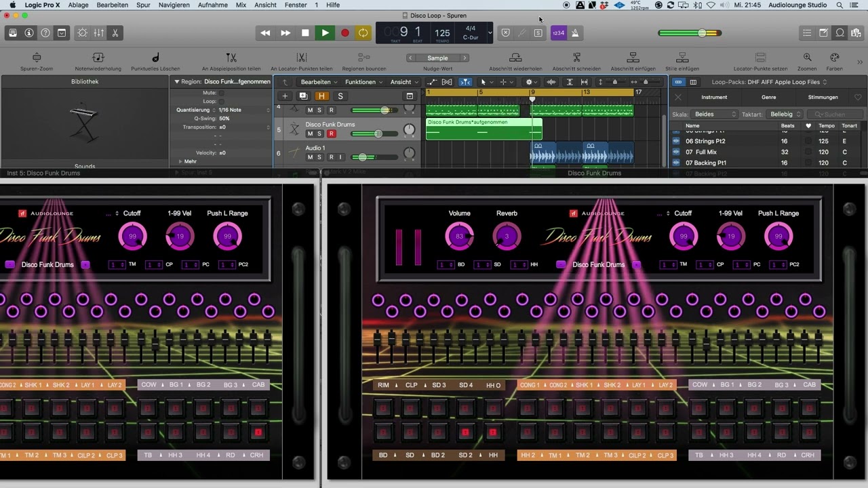
Task: Check the Mute checkbox in Region inspector
Action: tap(221, 93)
